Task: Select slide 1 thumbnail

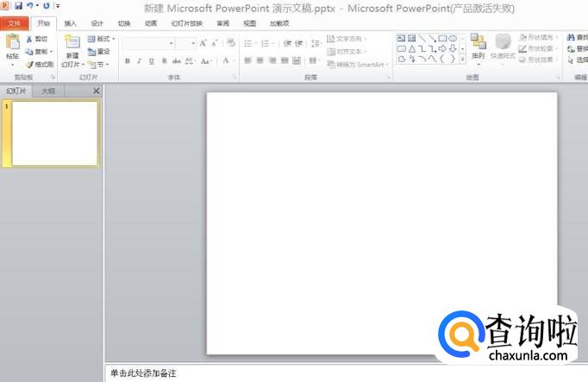Action: pos(55,133)
